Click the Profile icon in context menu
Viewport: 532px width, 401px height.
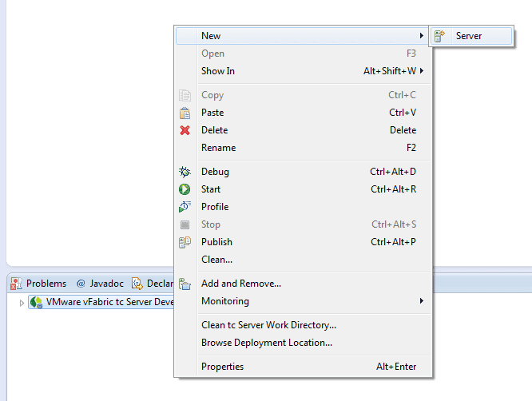185,207
